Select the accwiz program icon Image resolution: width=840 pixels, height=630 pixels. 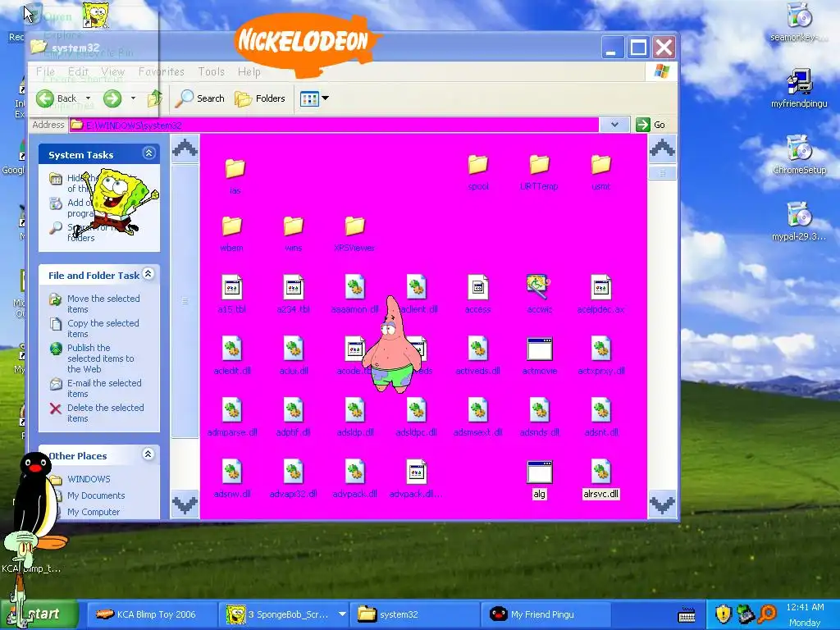coord(539,294)
